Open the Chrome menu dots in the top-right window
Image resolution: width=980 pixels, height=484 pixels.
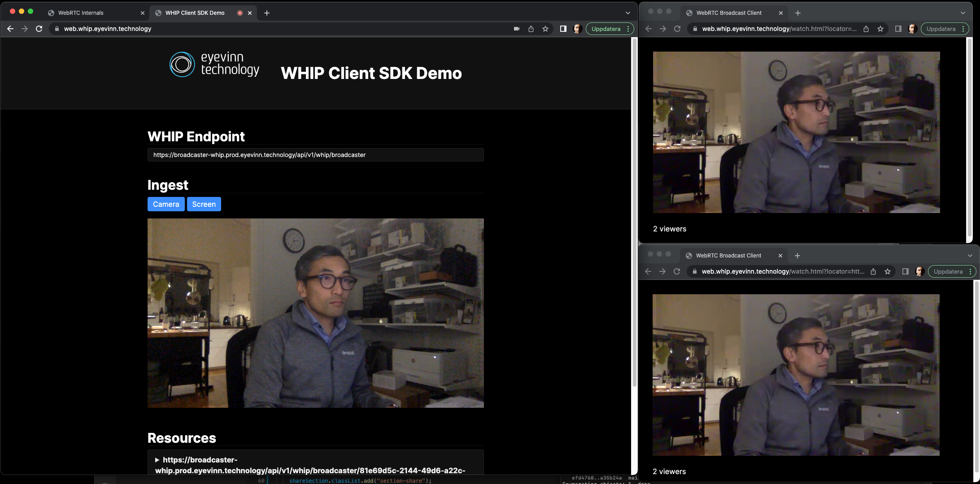[963, 29]
